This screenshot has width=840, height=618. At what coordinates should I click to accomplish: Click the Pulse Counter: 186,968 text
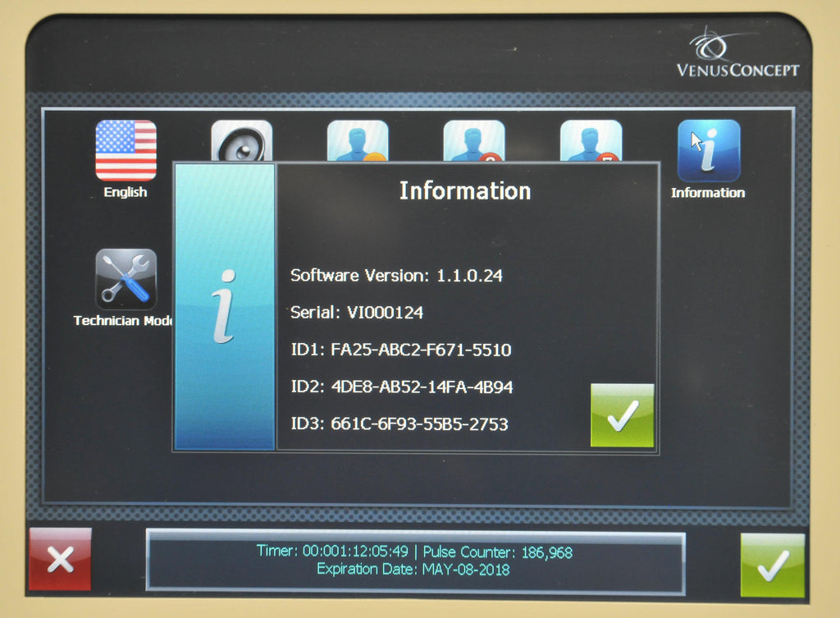tap(498, 552)
